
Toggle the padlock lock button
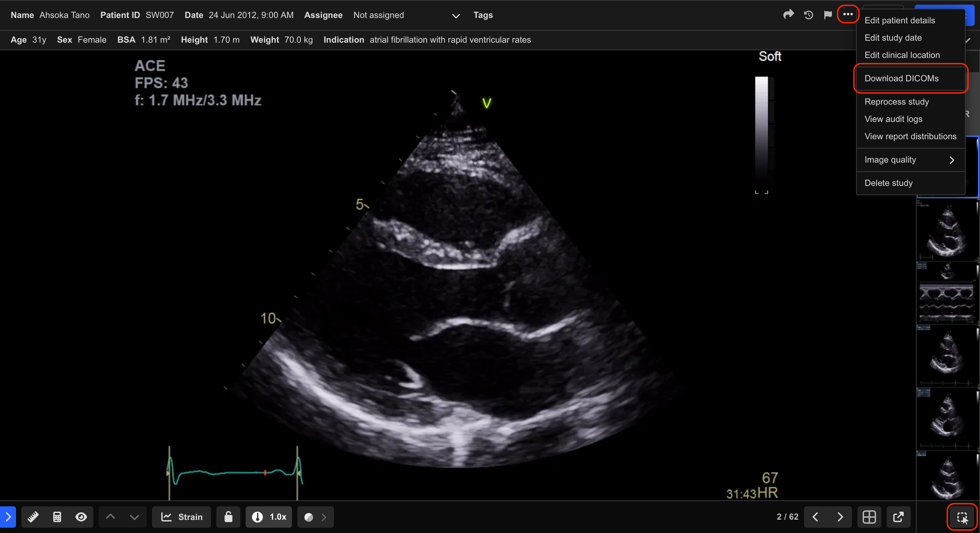[228, 517]
